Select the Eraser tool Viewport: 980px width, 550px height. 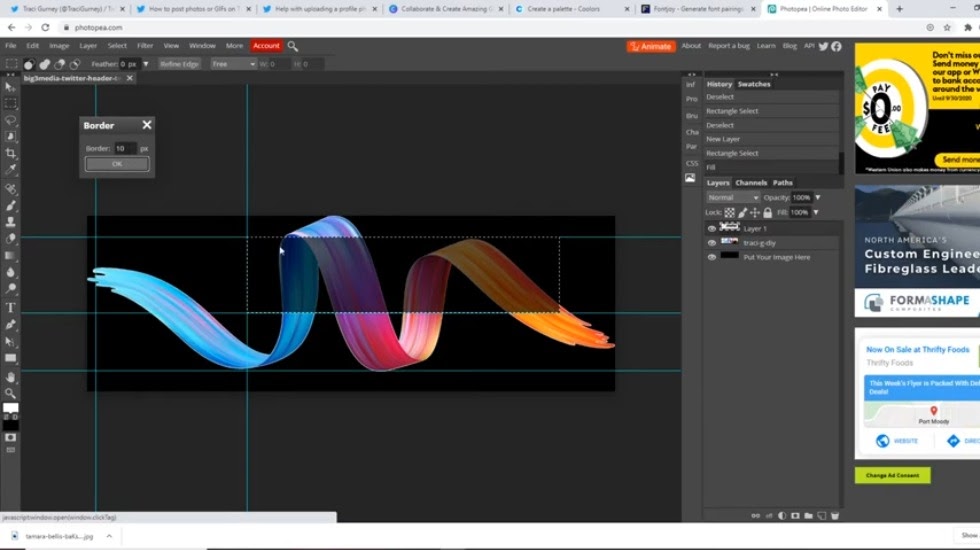(10, 239)
